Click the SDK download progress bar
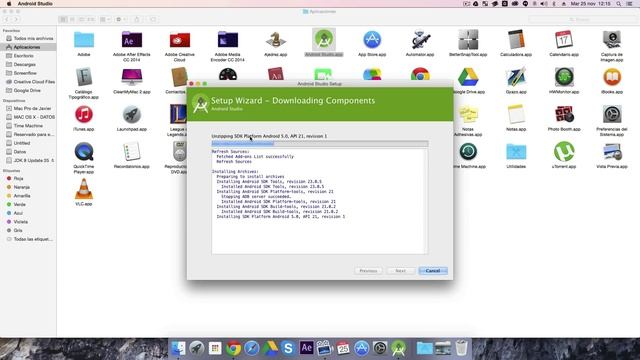The width and height of the screenshot is (640, 360). (x=320, y=143)
